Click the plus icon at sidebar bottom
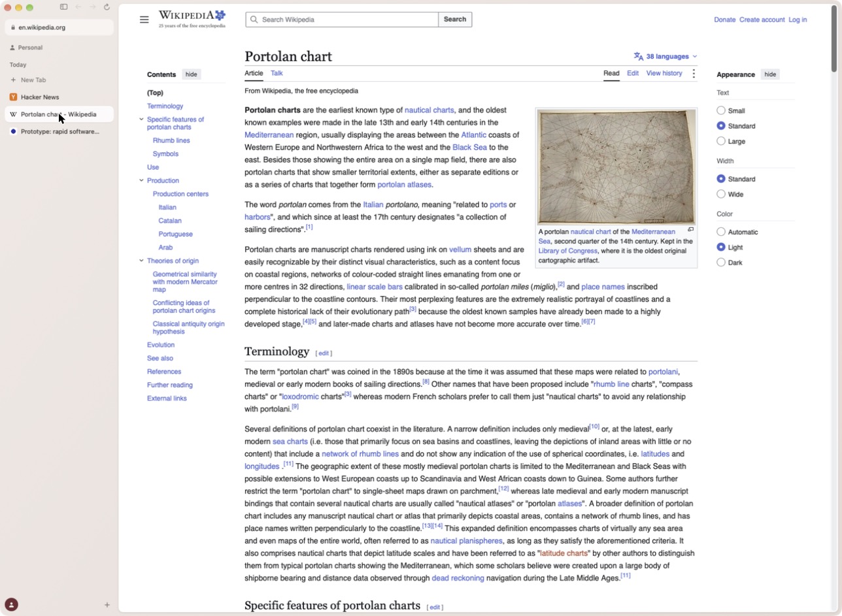Image resolution: width=842 pixels, height=616 pixels. [107, 605]
